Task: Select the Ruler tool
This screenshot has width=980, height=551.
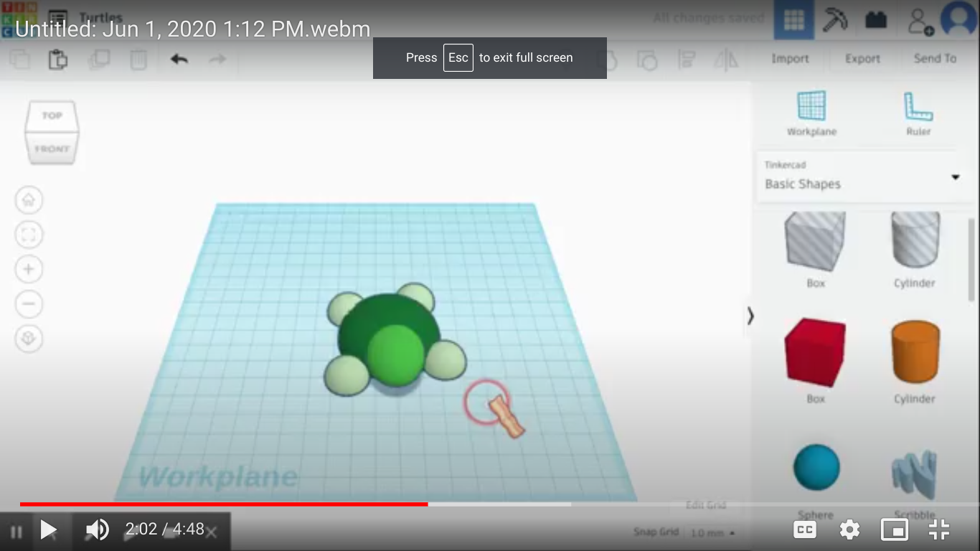Action: pos(918,113)
